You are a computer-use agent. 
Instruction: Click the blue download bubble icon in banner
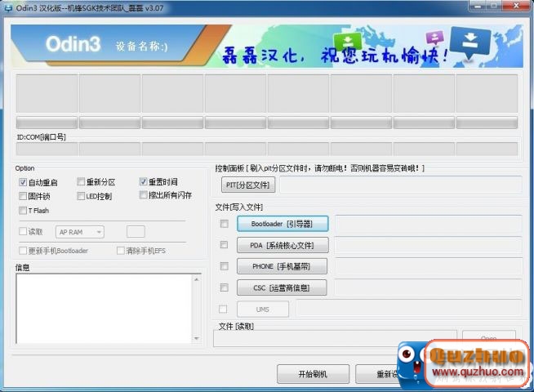[x=470, y=43]
